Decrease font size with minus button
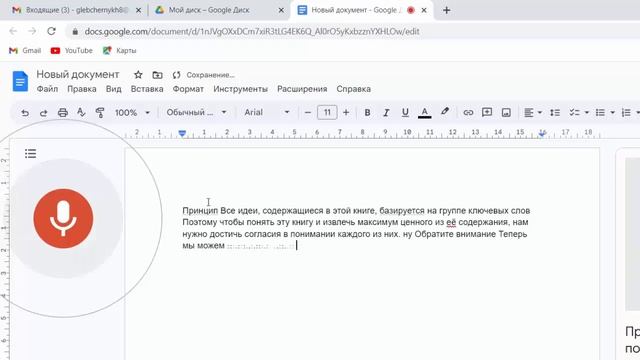640x360 pixels. (x=308, y=113)
